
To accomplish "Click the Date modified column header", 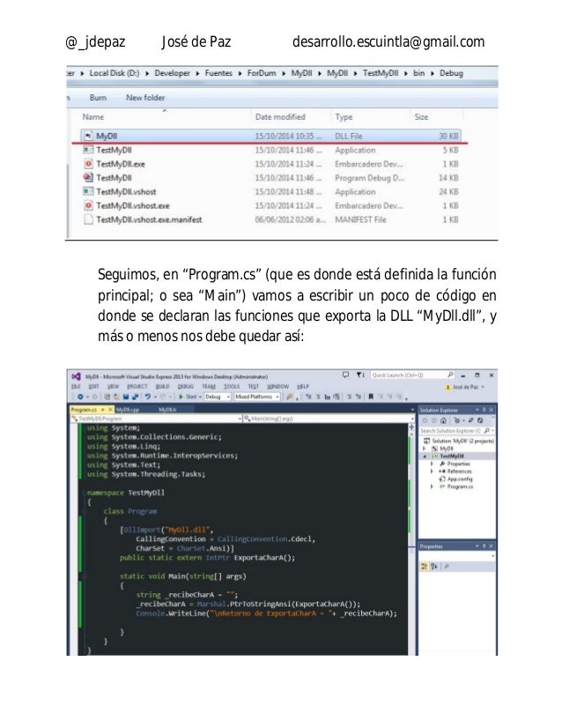I will click(x=280, y=117).
